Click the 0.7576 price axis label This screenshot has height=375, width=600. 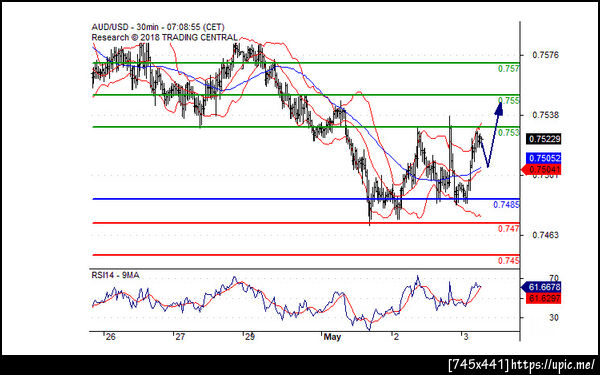[545, 55]
